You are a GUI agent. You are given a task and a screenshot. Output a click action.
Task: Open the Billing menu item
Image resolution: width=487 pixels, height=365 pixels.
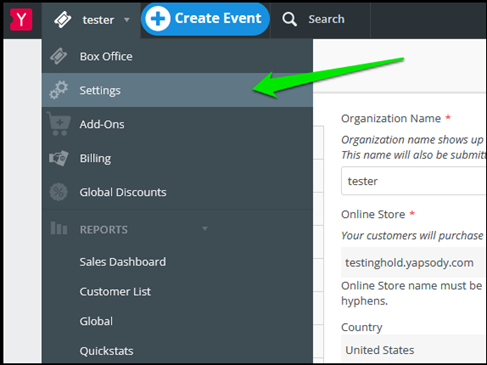click(177, 158)
